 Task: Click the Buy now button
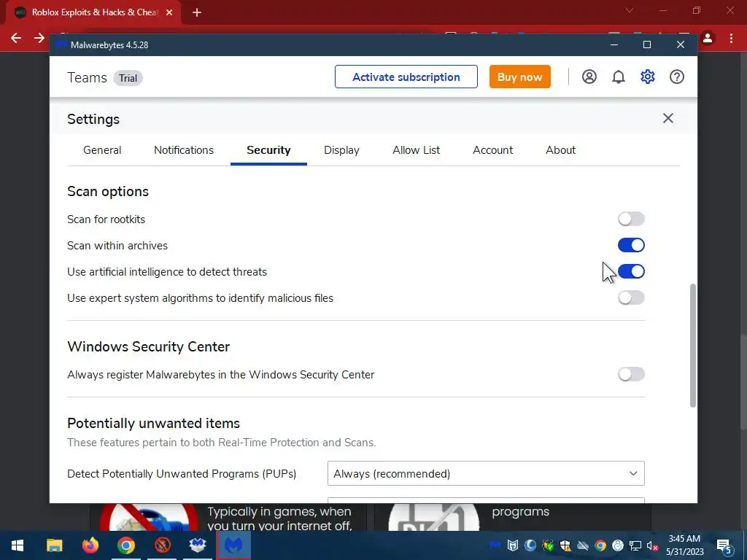click(x=519, y=77)
